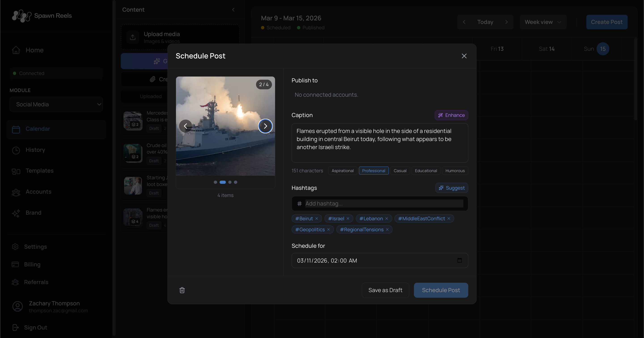Open the Social Media module dropdown
This screenshot has height=338, width=644.
point(56,104)
